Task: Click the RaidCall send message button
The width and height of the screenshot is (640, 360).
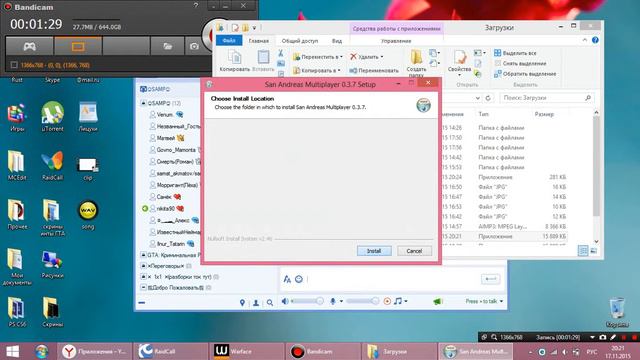Action: coord(491,279)
